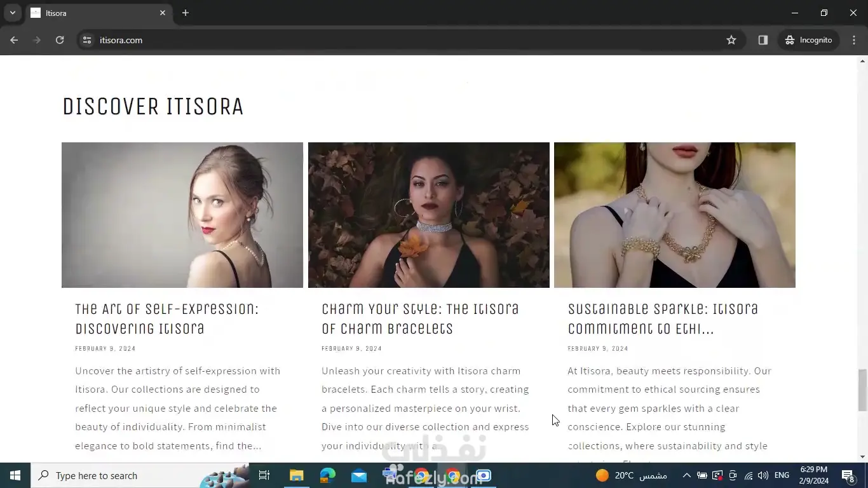Open the network connection tray icon
Image resolution: width=868 pixels, height=488 pixels.
[749, 475]
